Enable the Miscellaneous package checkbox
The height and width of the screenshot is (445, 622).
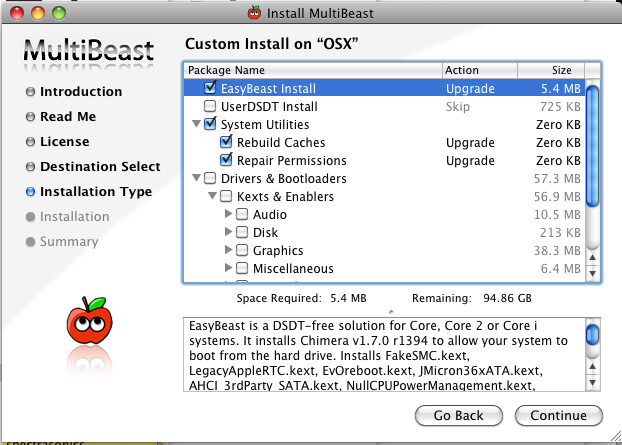point(242,268)
